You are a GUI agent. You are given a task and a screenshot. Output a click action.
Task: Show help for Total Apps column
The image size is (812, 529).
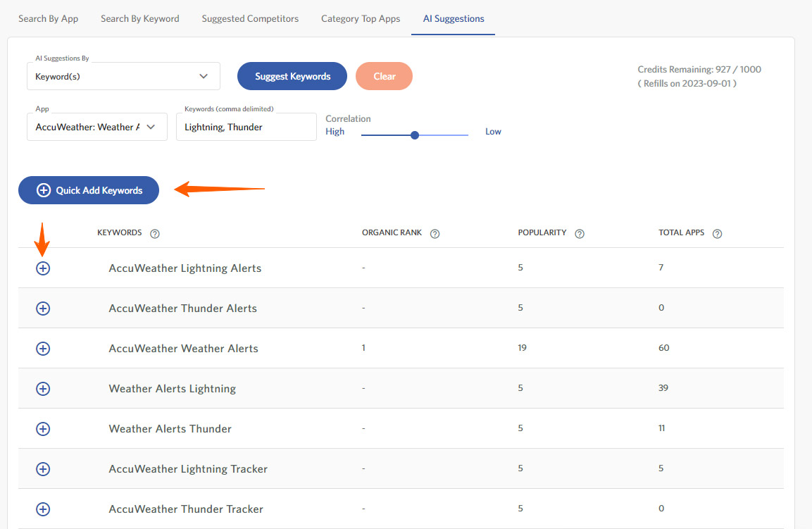point(717,234)
